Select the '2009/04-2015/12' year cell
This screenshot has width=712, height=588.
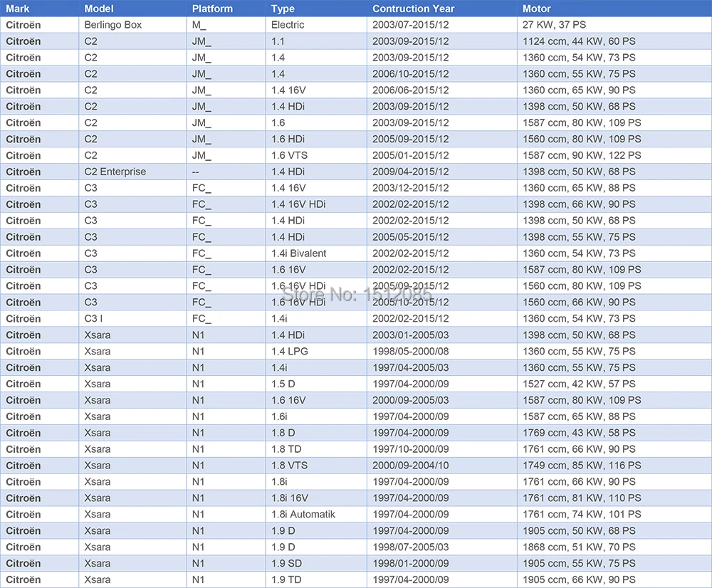coord(442,172)
